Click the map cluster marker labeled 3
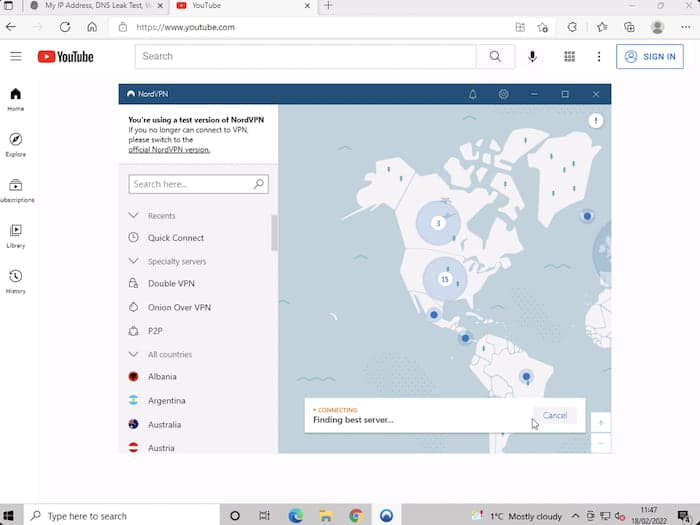Viewport: 700px width, 525px height. pos(438,223)
